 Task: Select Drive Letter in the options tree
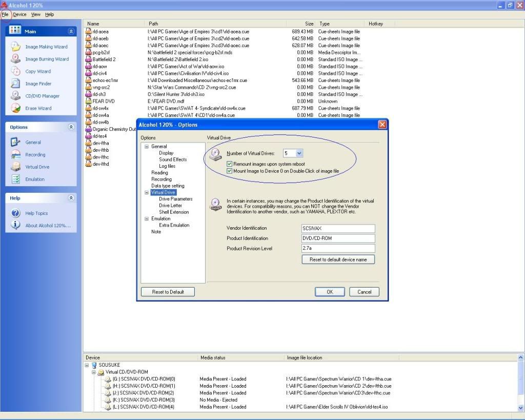click(170, 206)
